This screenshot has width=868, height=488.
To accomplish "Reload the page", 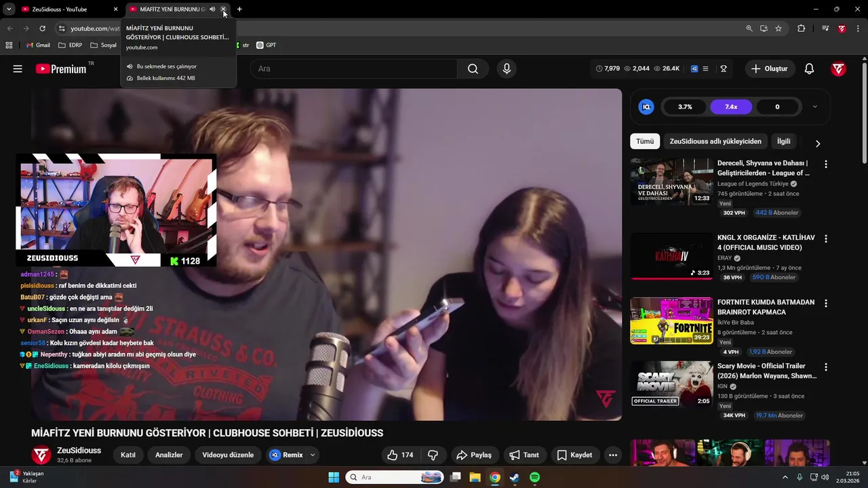I will (x=42, y=28).
